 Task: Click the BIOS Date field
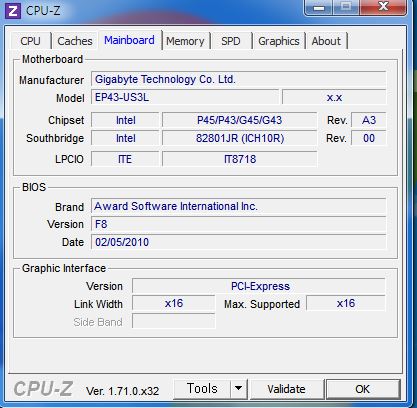click(239, 242)
